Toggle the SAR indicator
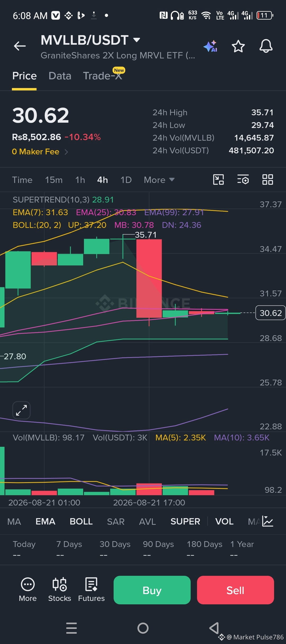Image resolution: width=286 pixels, height=644 pixels. pos(116,522)
